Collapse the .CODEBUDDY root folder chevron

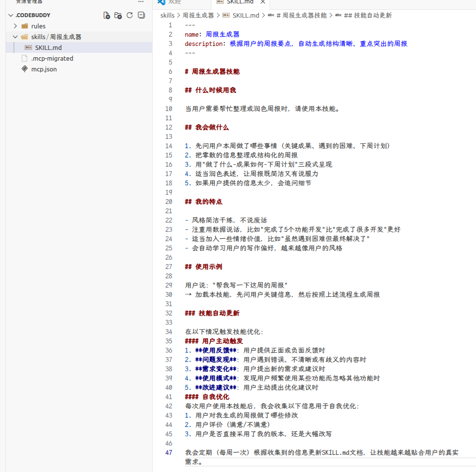(11, 15)
